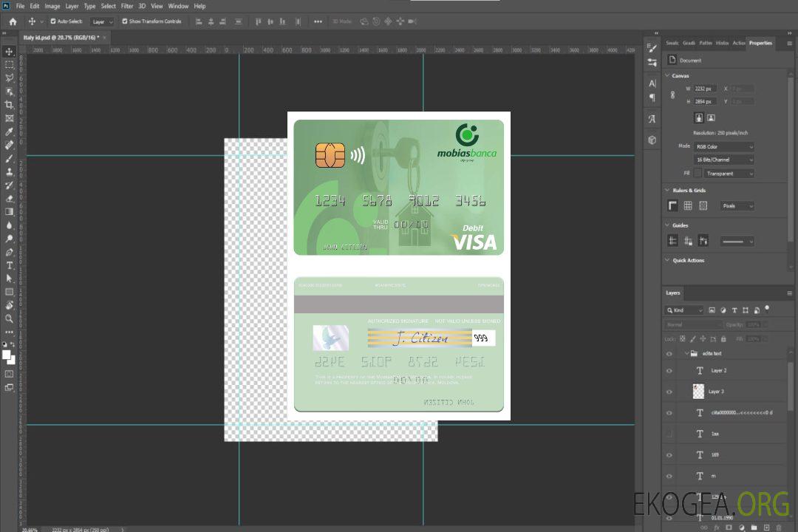Hide the Layer 2 text layer
The height and width of the screenshot is (532, 798).
coord(669,371)
